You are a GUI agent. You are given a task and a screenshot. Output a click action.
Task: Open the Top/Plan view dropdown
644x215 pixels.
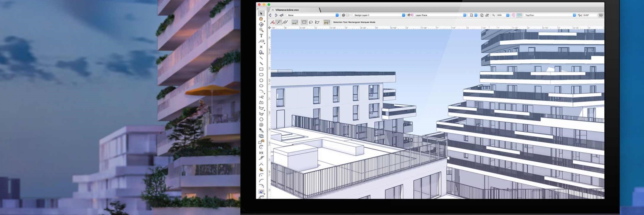[550, 15]
